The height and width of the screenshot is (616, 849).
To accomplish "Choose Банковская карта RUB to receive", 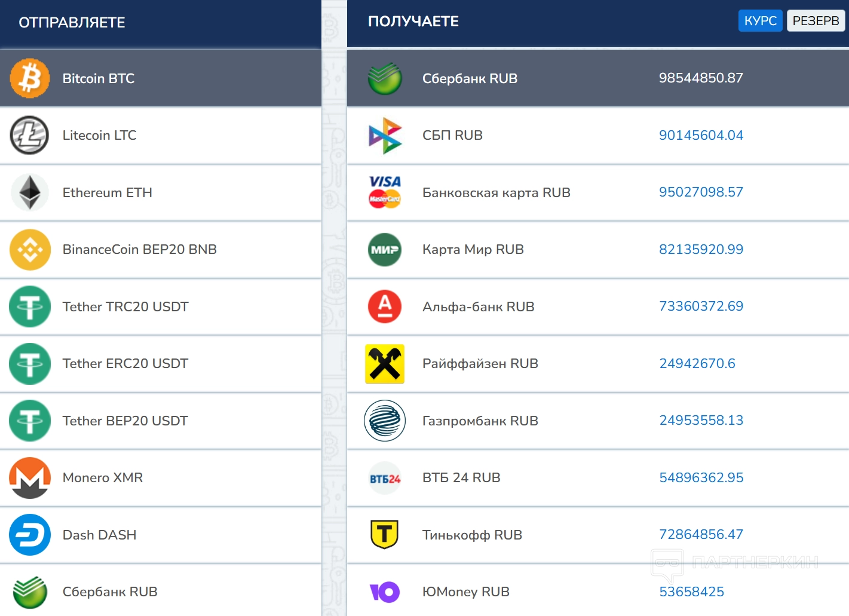I will [x=496, y=193].
